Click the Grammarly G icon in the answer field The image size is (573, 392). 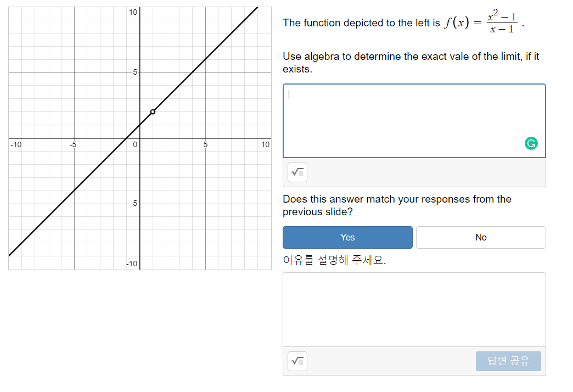coord(531,143)
